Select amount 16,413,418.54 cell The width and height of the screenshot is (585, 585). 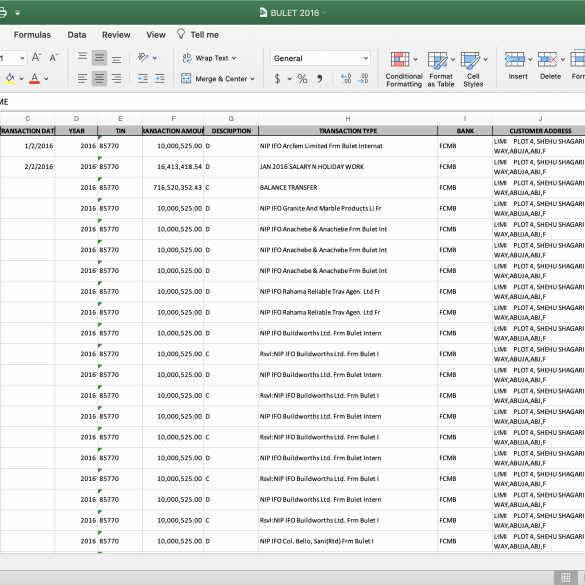click(173, 167)
